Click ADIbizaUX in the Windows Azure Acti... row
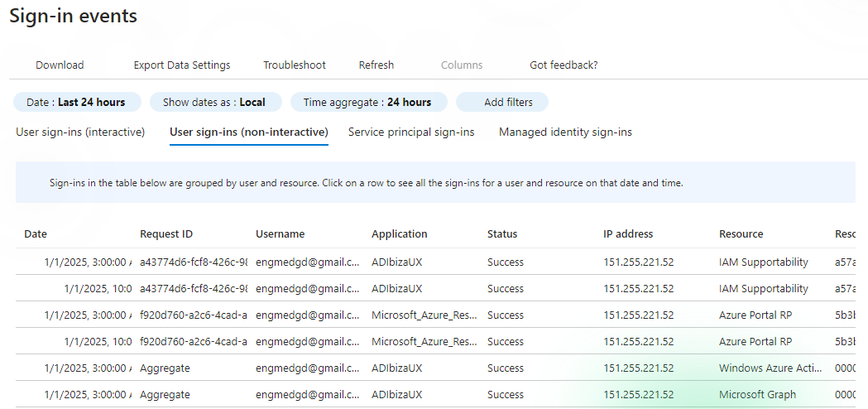This screenshot has width=868, height=409. click(397, 368)
